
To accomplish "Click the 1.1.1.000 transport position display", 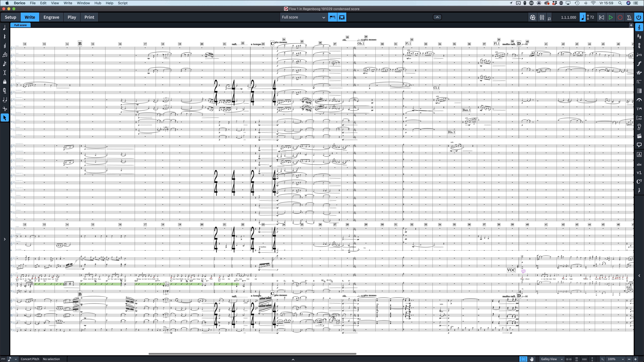I will pyautogui.click(x=568, y=17).
